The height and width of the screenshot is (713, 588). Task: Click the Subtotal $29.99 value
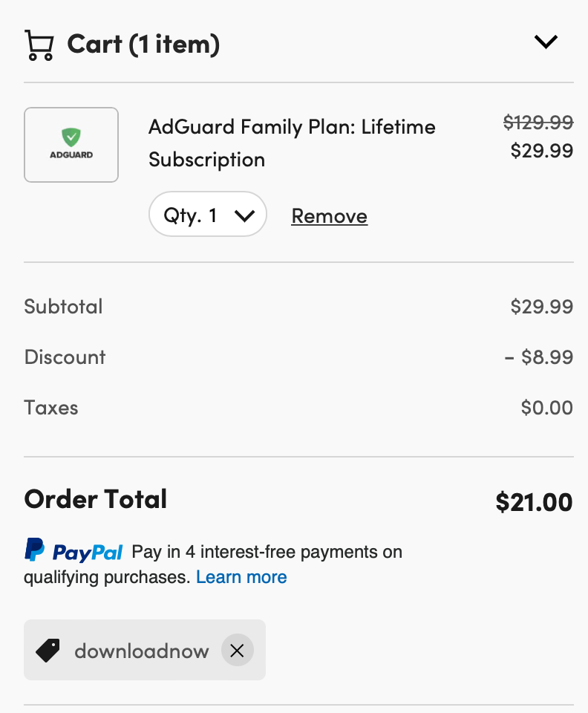click(542, 307)
